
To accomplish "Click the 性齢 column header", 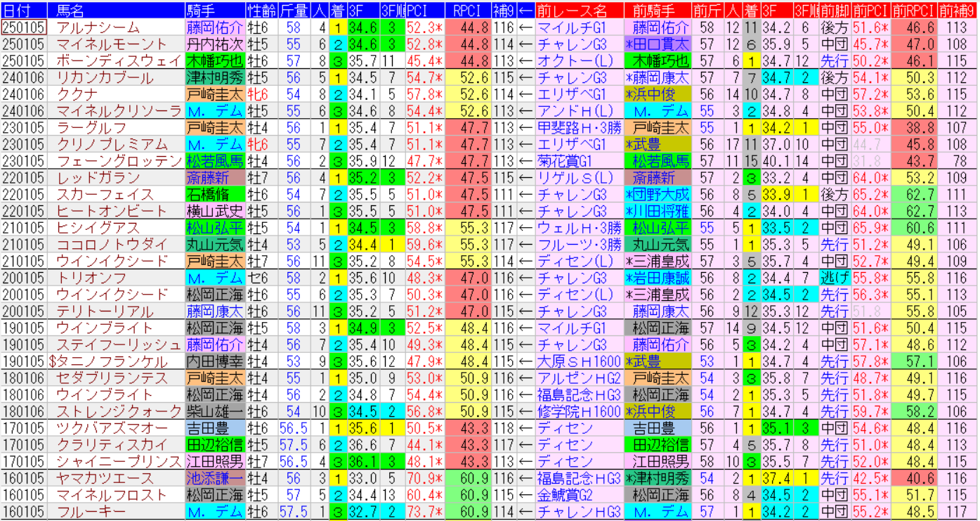I will click(261, 11).
